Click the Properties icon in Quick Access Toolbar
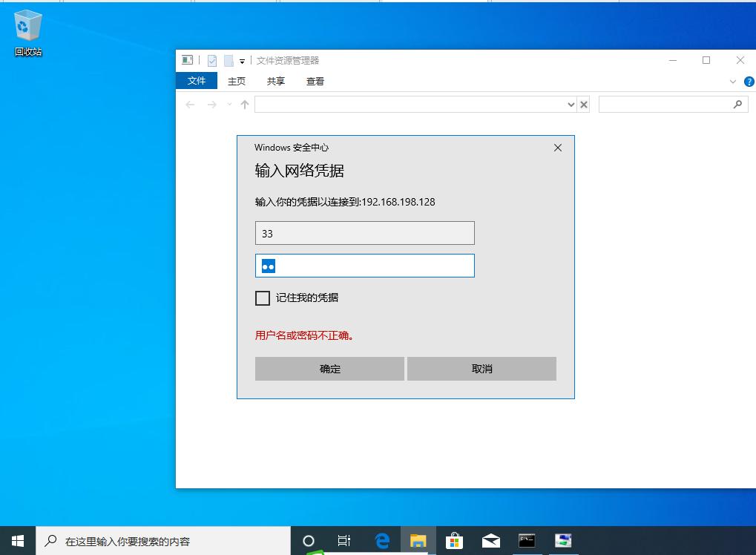The height and width of the screenshot is (555, 756). click(x=213, y=60)
